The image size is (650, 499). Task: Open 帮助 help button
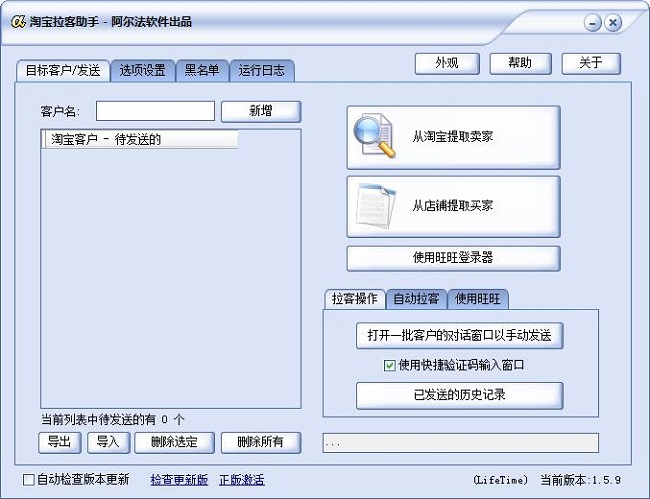(x=520, y=63)
